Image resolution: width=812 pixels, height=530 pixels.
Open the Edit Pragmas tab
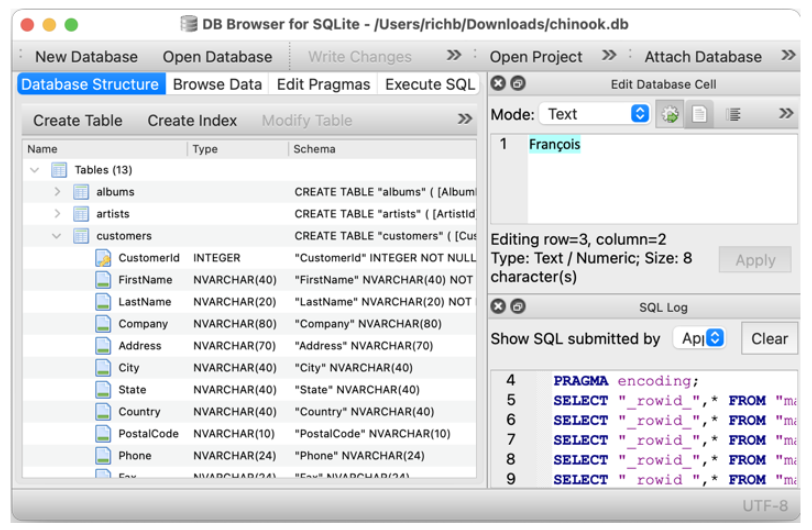point(323,84)
